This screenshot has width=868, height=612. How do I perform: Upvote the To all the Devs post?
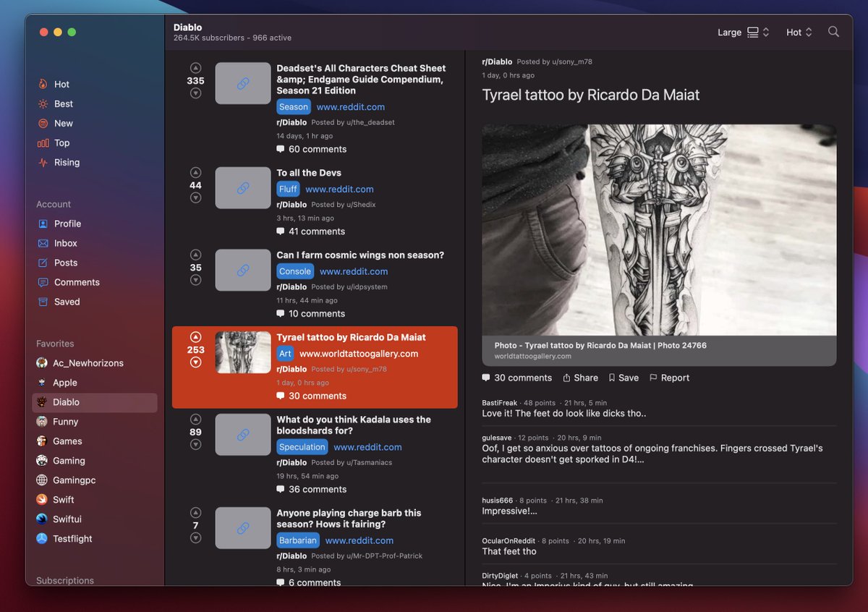pyautogui.click(x=195, y=172)
